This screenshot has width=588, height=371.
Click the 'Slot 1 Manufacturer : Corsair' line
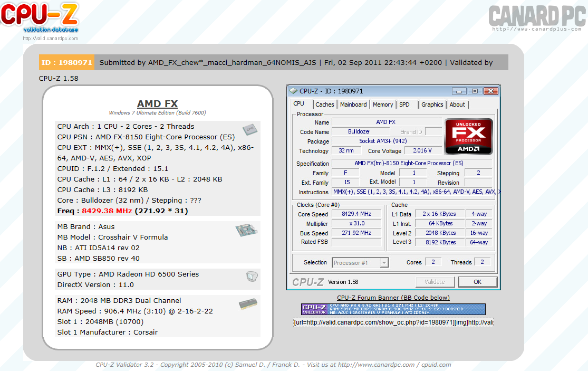(x=108, y=332)
